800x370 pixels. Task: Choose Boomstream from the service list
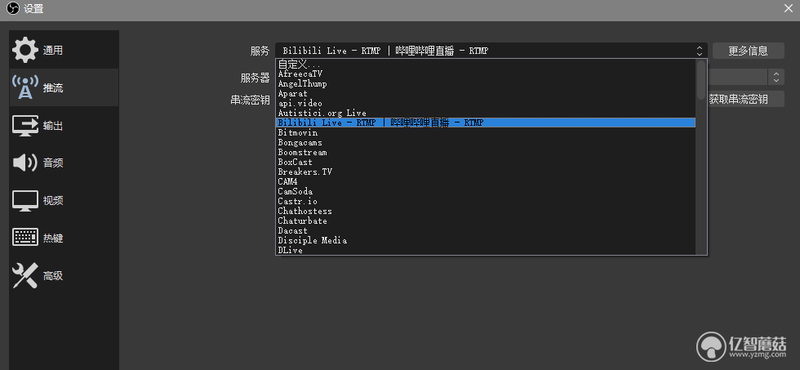click(485, 152)
